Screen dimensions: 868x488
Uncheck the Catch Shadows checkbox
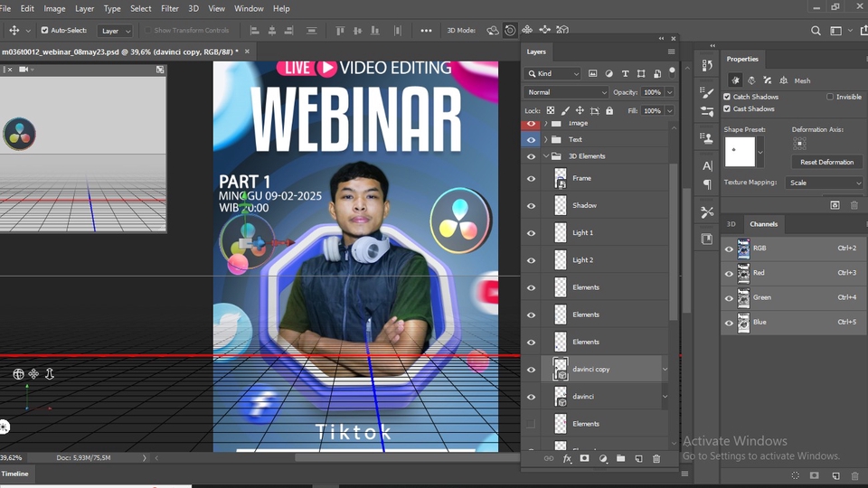[727, 97]
